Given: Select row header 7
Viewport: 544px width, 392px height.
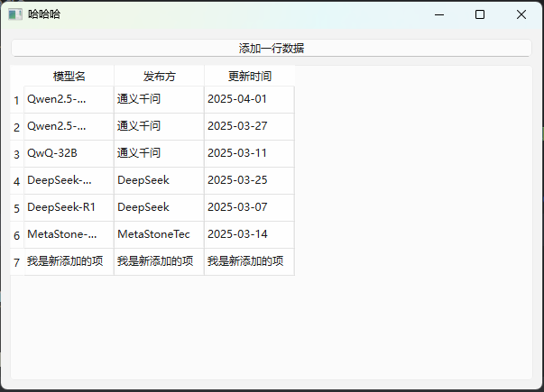Looking at the screenshot, I should (x=16, y=262).
